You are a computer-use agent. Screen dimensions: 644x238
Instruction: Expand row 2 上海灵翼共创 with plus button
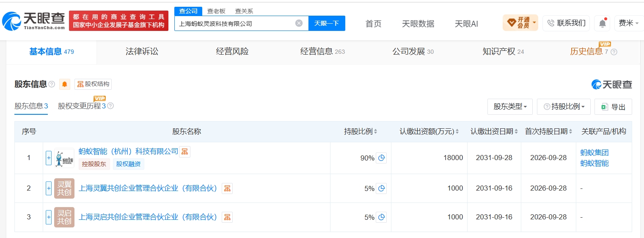click(x=49, y=188)
